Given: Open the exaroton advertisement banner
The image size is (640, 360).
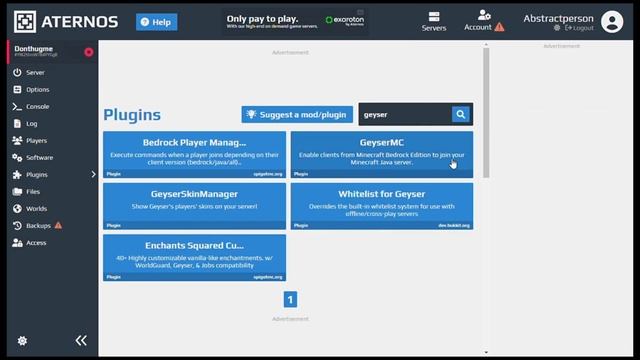Looking at the screenshot, I should coord(295,21).
